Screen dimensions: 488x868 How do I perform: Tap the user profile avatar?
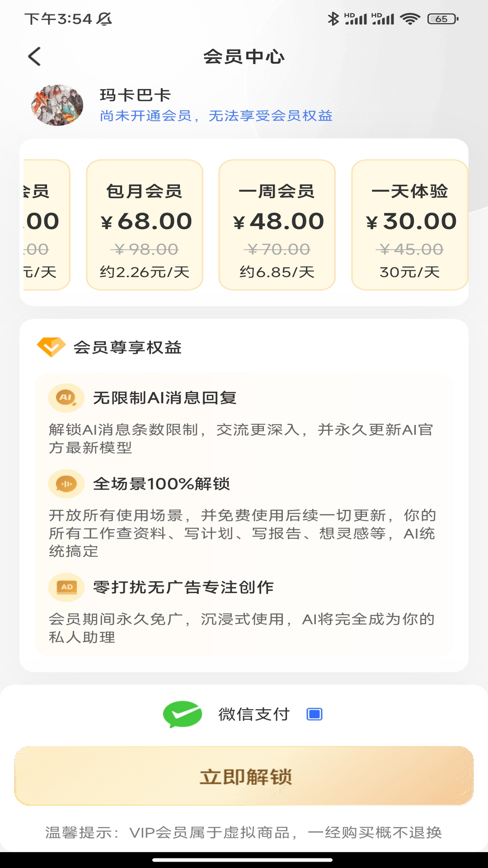[x=57, y=105]
